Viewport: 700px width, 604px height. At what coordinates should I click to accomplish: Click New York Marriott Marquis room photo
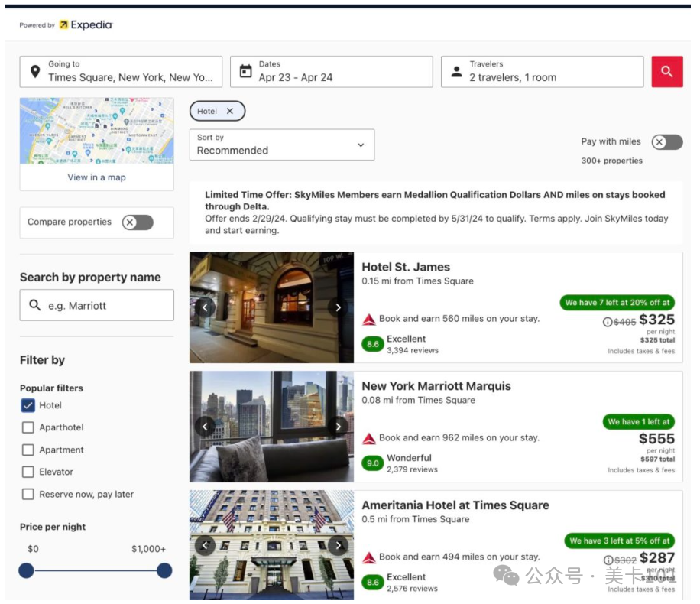(x=271, y=426)
